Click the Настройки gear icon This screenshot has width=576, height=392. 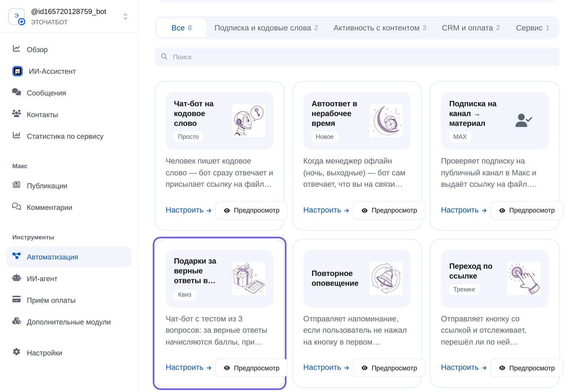(x=17, y=352)
